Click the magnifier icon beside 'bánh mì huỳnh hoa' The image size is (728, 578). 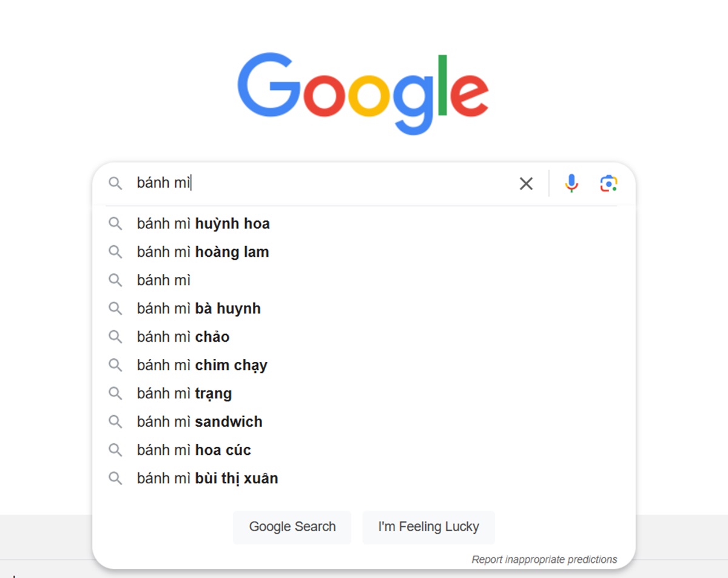coord(115,224)
